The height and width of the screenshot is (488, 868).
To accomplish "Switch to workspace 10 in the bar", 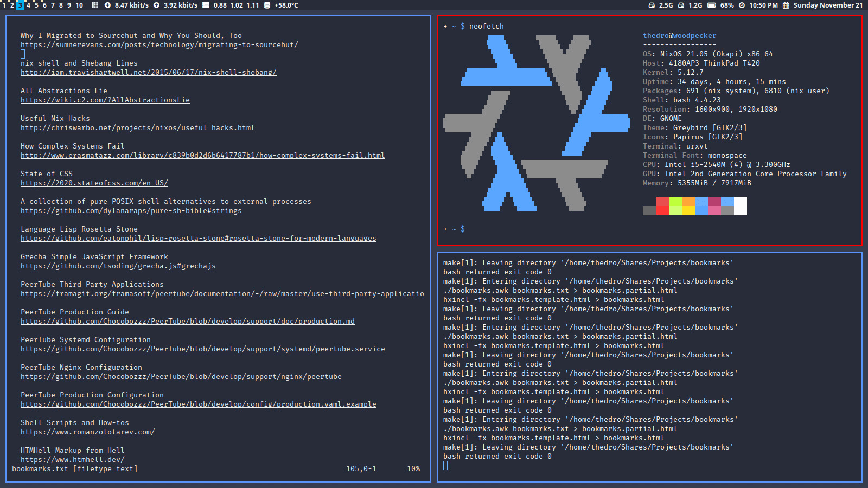I will [79, 5].
